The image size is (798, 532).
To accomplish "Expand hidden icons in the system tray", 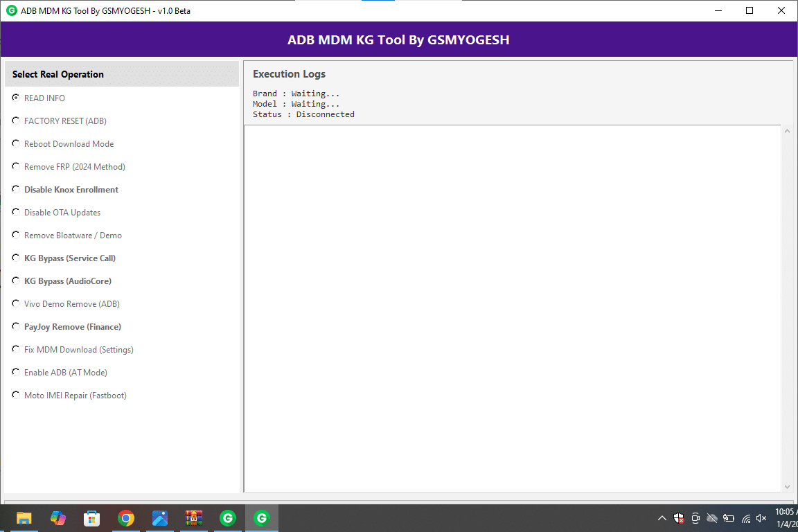I will click(662, 517).
